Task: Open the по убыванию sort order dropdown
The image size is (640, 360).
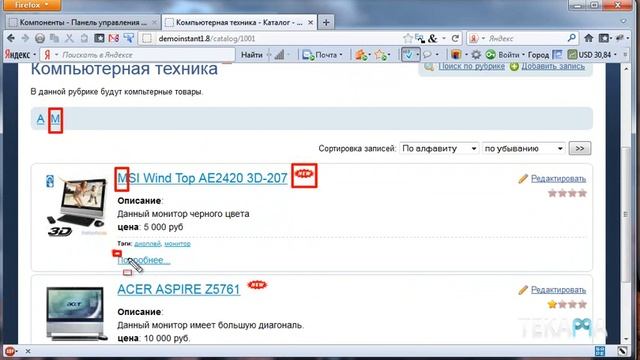Action: click(523, 149)
